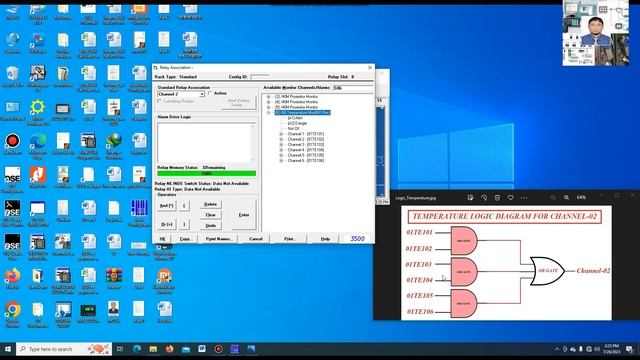Rotate the image in Photos
The height and width of the screenshot is (360, 640).
[x=484, y=198]
